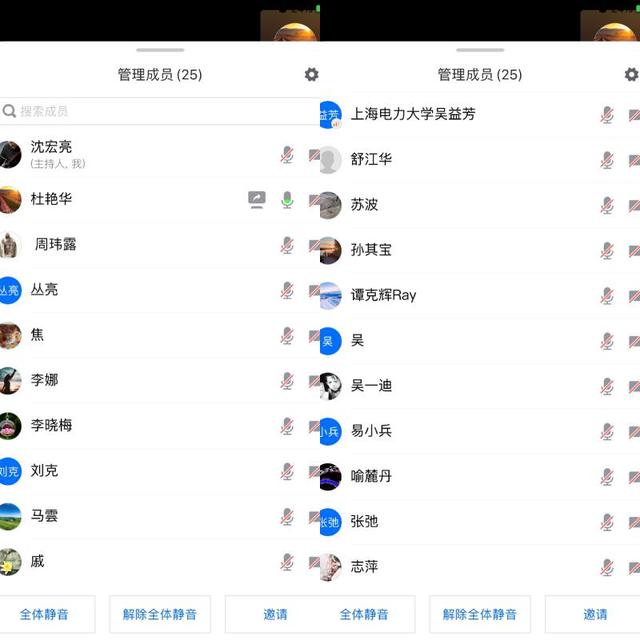Screen dimensions: 640x640
Task: Click the left panel's top handle bar
Action: (x=160, y=50)
